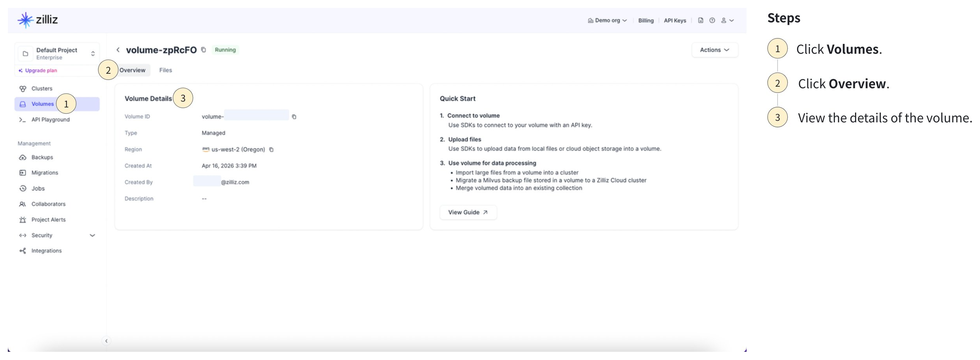Viewport: 980px width, 360px height.
Task: Open API Keys from the top bar
Action: coord(675,20)
